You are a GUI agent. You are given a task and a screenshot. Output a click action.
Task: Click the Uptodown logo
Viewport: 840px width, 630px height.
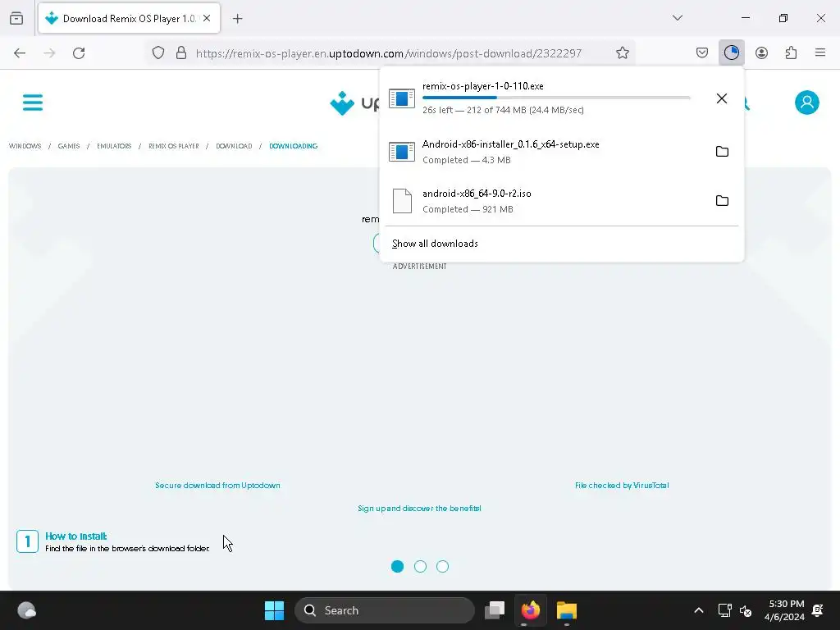(354, 103)
